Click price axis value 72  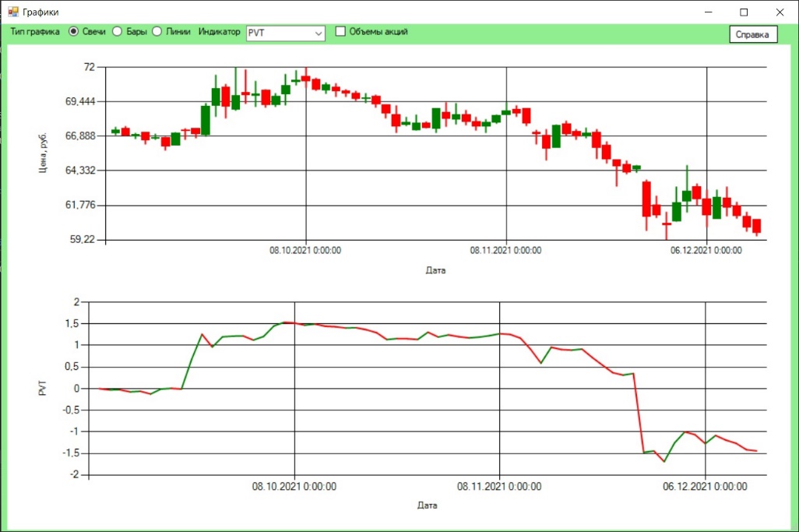90,67
